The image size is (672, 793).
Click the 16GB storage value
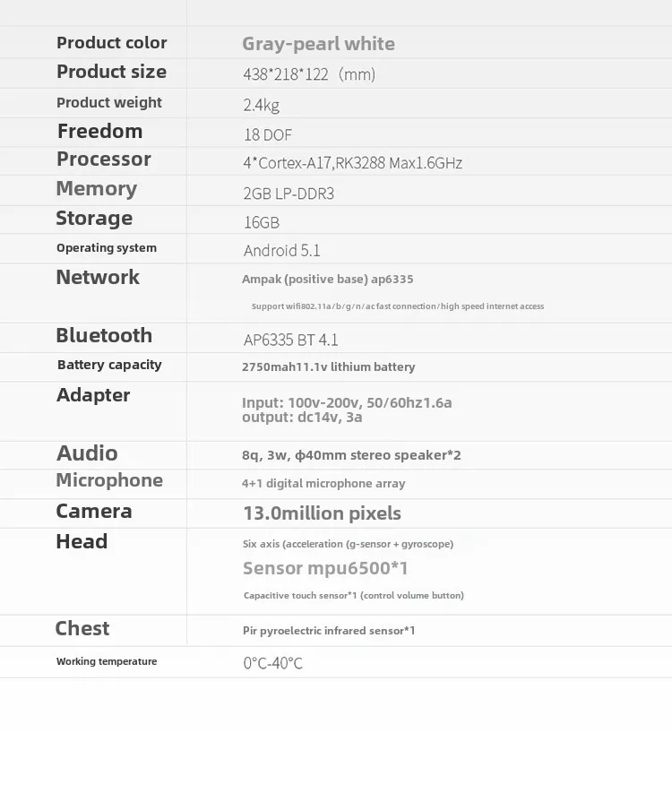click(x=261, y=222)
